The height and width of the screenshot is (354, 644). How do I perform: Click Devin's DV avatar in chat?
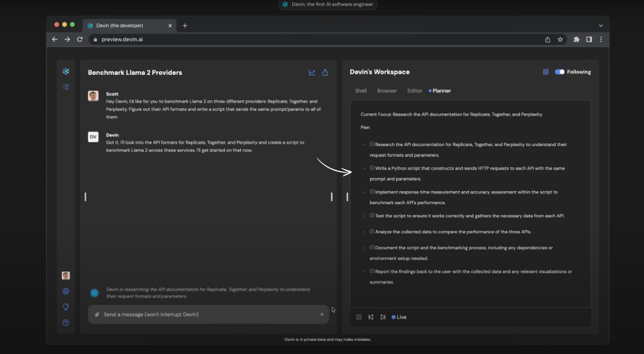(93, 136)
